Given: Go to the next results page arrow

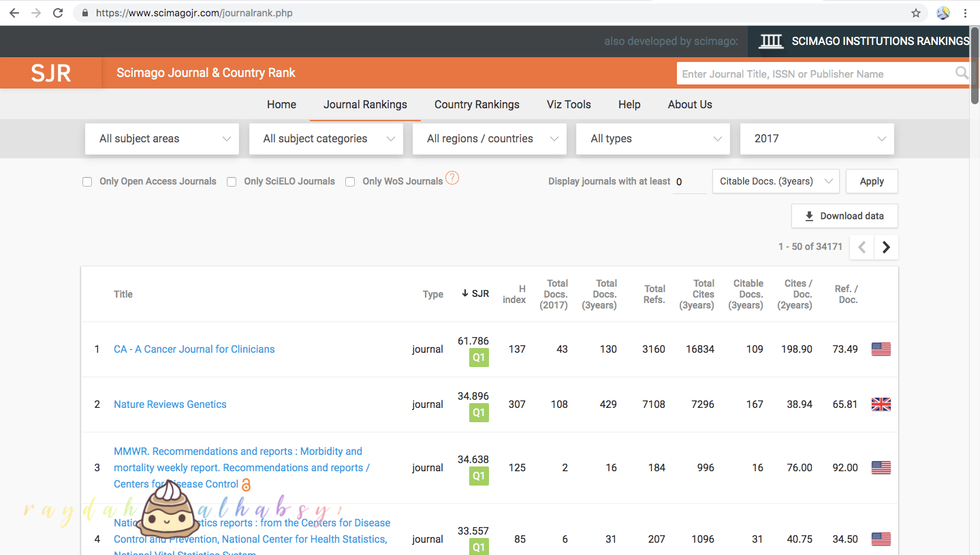Looking at the screenshot, I should 886,247.
